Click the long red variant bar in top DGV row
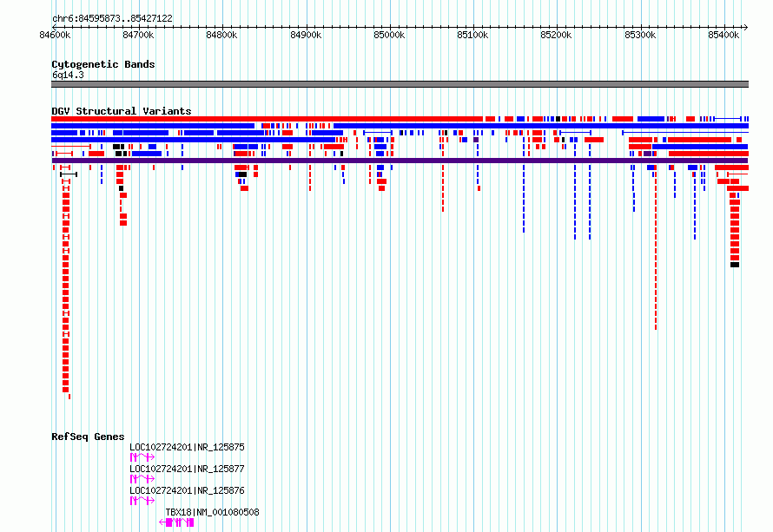This screenshot has height=532, width=773. coord(267,119)
